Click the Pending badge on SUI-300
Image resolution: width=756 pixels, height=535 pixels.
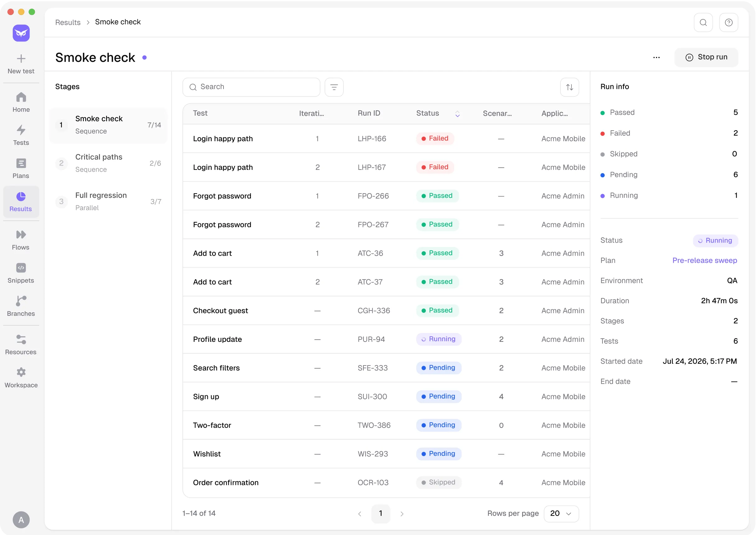tap(439, 396)
